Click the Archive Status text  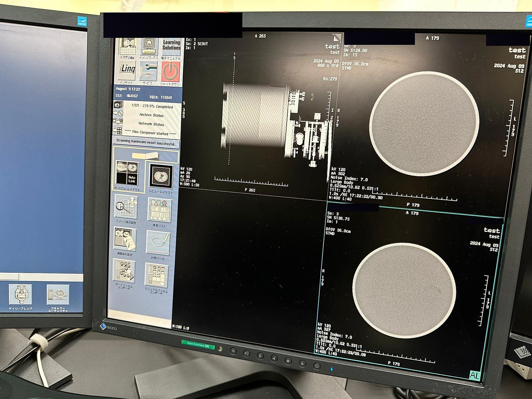[151, 115]
